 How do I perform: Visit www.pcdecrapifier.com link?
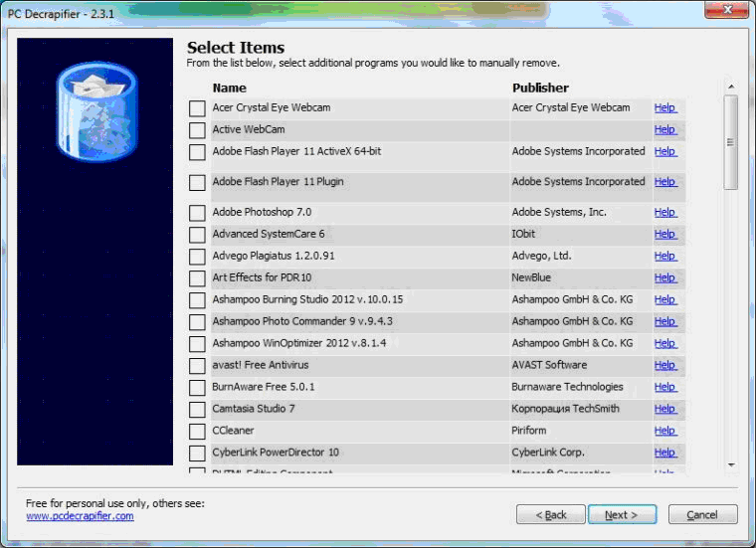point(80,516)
